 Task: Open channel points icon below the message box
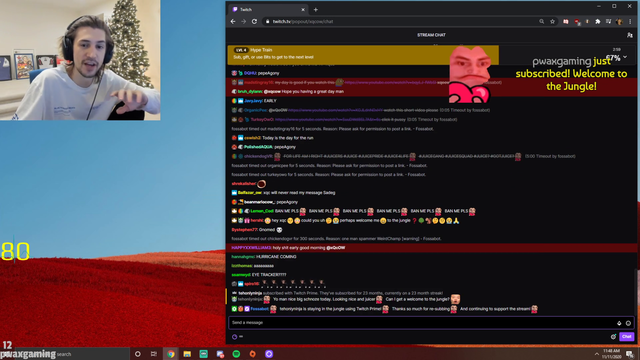click(235, 337)
